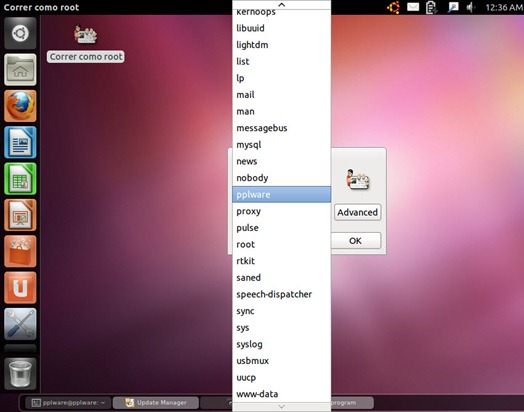Select rtkit user

click(x=282, y=261)
